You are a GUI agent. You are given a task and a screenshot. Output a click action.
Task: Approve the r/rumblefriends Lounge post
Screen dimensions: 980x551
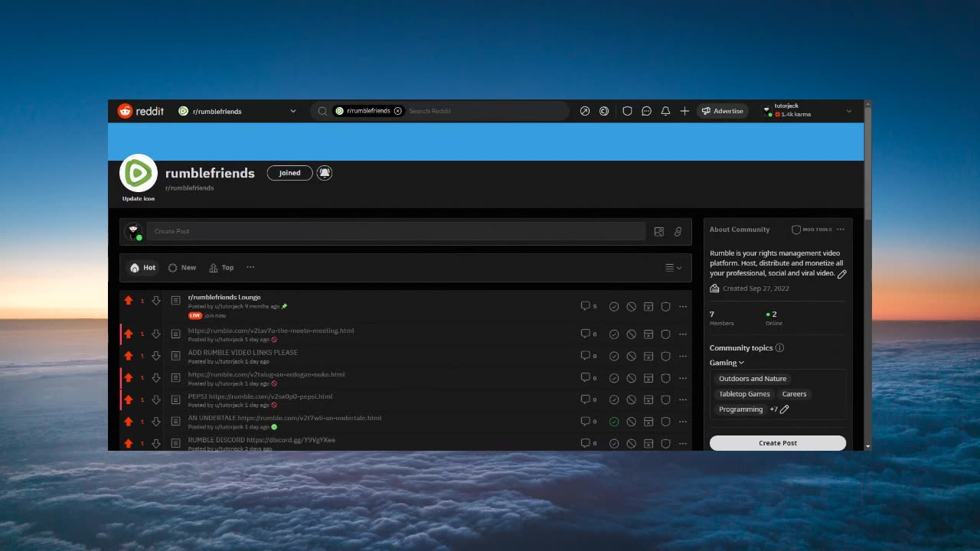[x=614, y=307]
